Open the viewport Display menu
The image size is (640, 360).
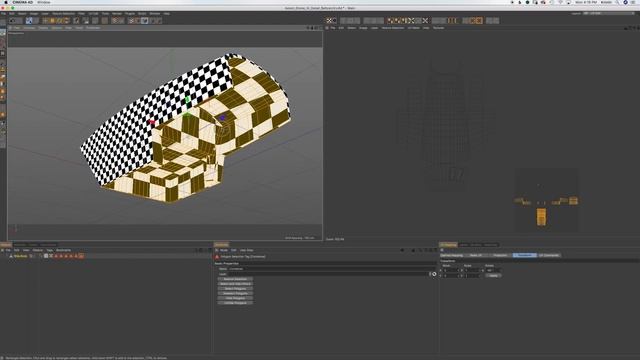pos(43,28)
